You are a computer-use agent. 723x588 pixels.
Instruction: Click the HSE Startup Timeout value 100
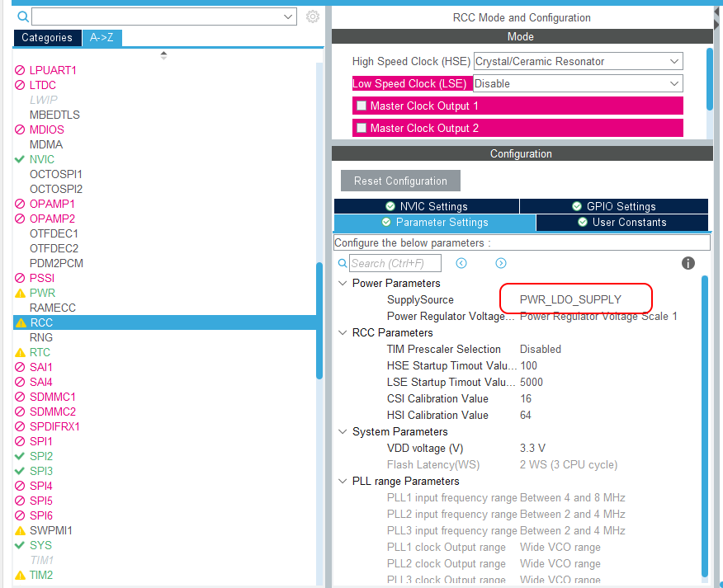click(528, 366)
